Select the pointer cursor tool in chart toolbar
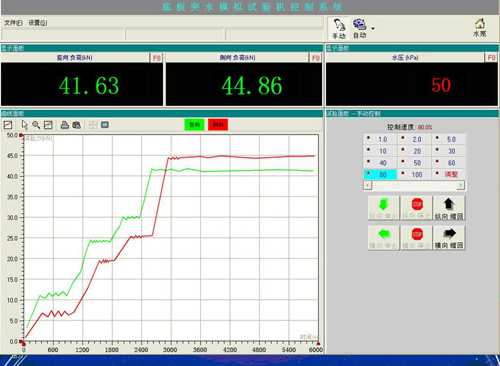This screenshot has height=366, width=500. click(x=24, y=125)
